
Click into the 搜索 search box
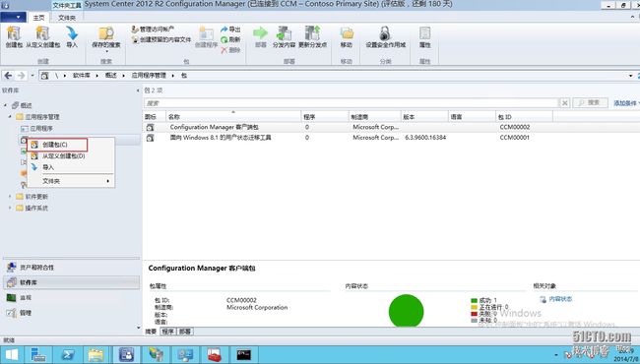352,103
